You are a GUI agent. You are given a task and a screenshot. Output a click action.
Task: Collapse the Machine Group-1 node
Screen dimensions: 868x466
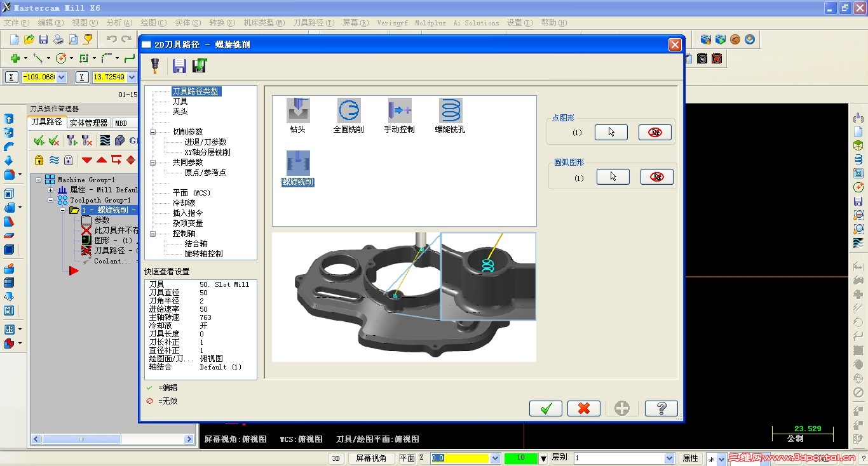coord(39,180)
